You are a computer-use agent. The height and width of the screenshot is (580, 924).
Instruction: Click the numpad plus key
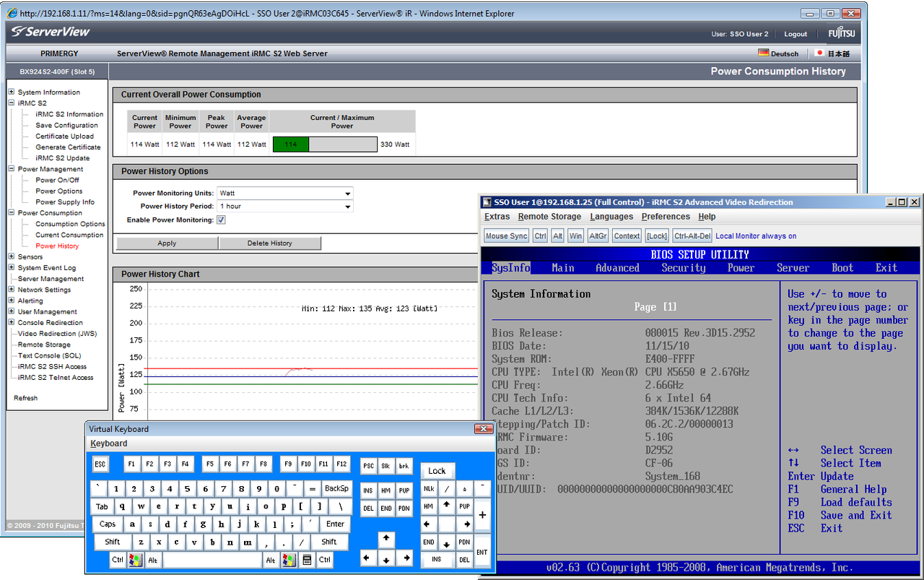click(x=482, y=516)
